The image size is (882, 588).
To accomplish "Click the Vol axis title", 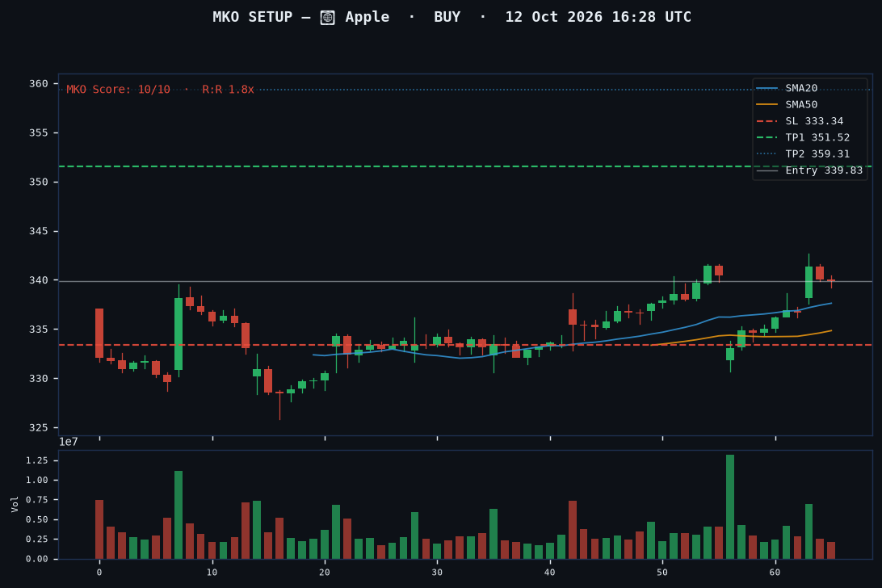I will click(x=15, y=504).
